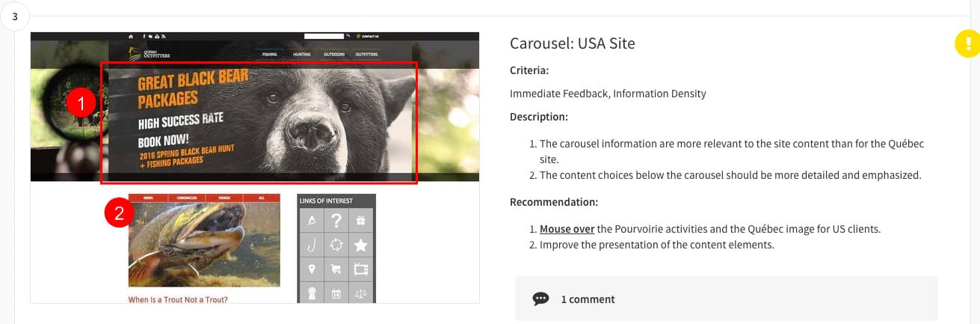Select the All tab above trout image
The height and width of the screenshot is (324, 980).
coord(261,198)
